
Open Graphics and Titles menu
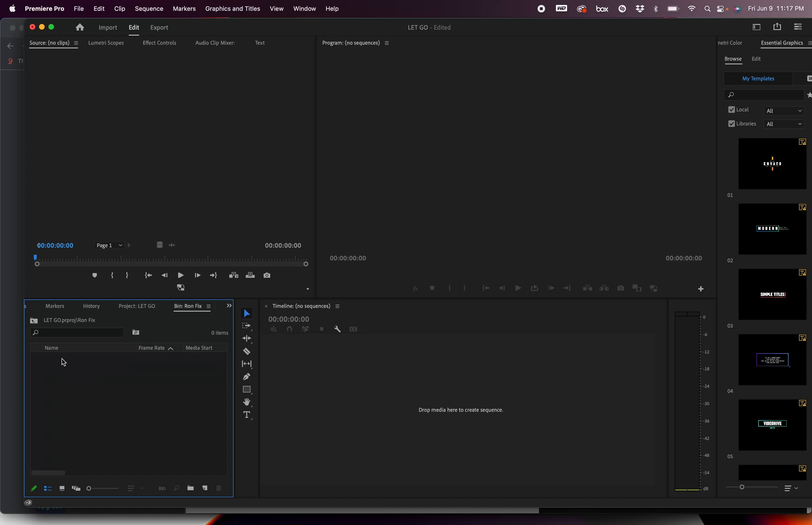(x=233, y=8)
